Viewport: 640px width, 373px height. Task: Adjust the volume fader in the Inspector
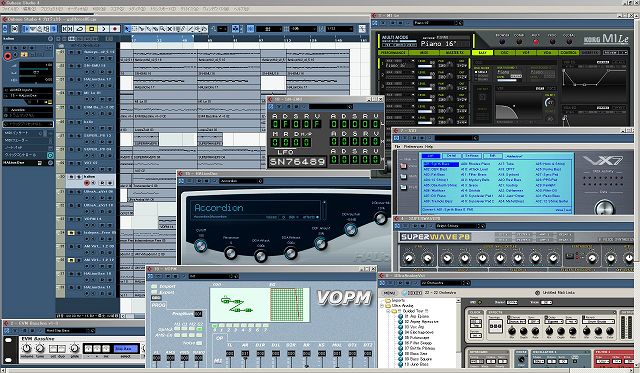click(x=35, y=70)
